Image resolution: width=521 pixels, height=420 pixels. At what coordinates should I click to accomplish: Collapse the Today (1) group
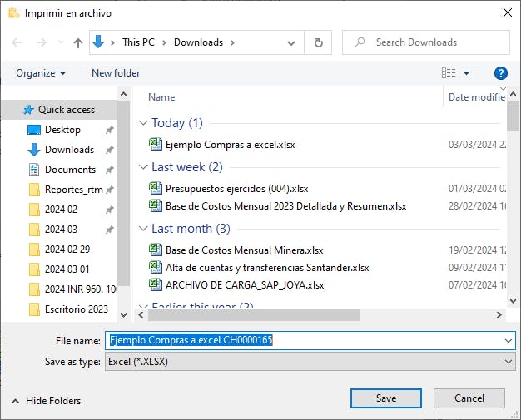[x=143, y=123]
